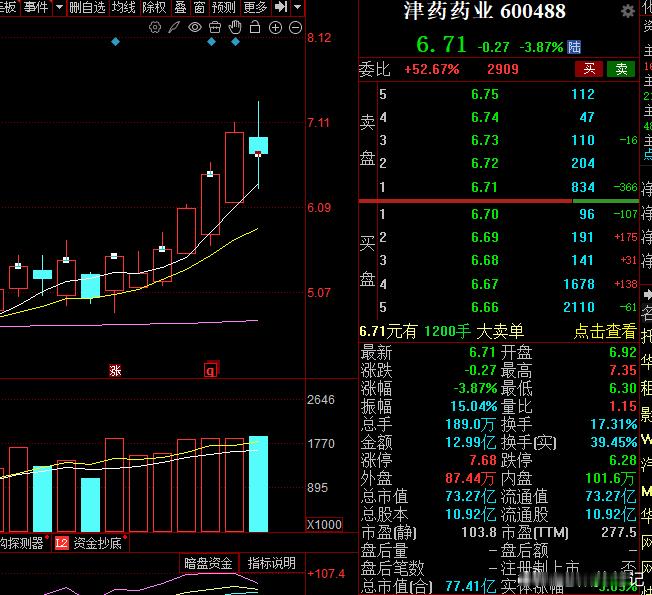Click the buy/sell ratio red-green bar

499,201
